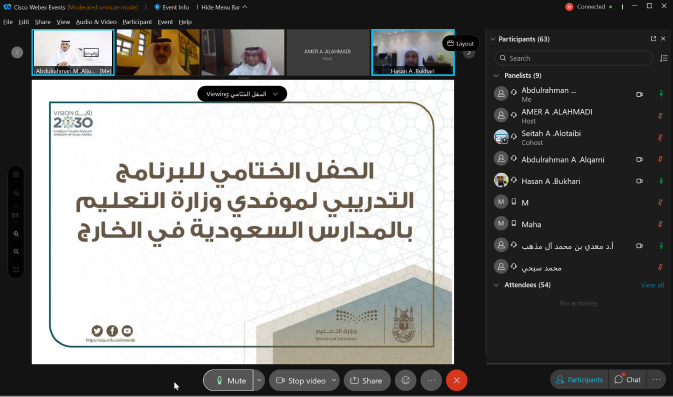Click camera icon for Hasan A .Bukhari
The width and height of the screenshot is (673, 397).
pos(640,181)
